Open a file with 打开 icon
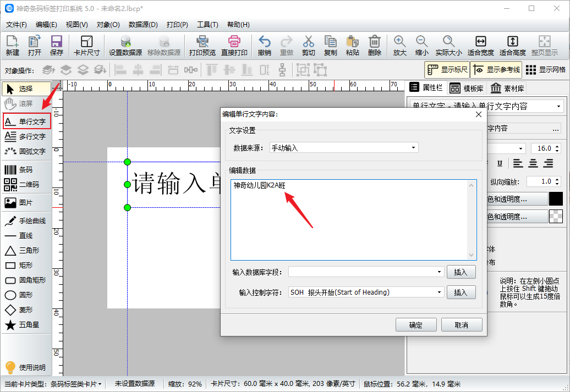The image size is (570, 392). point(35,46)
